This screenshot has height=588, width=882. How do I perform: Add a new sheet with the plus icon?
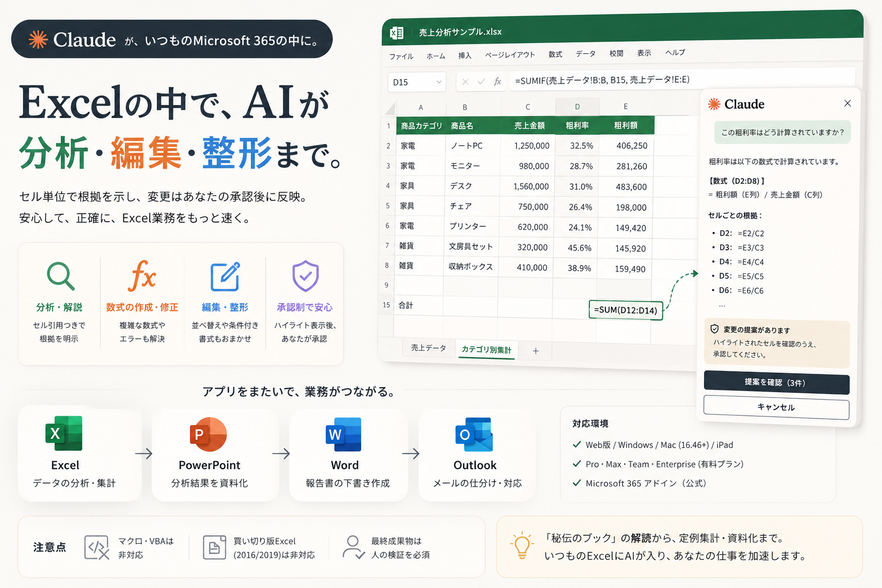click(536, 351)
